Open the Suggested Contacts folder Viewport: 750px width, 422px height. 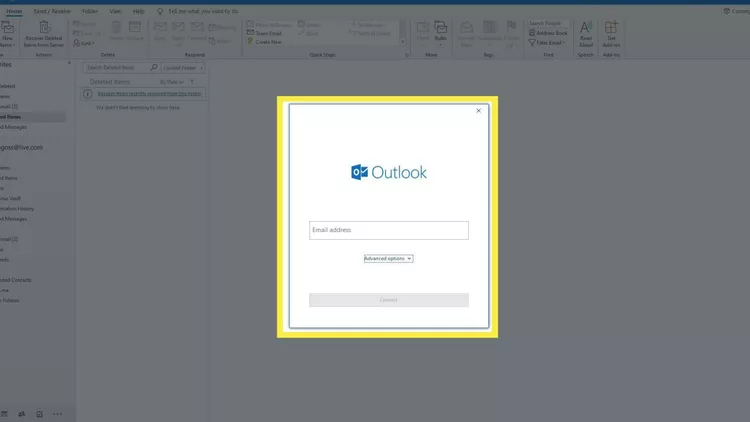point(16,280)
